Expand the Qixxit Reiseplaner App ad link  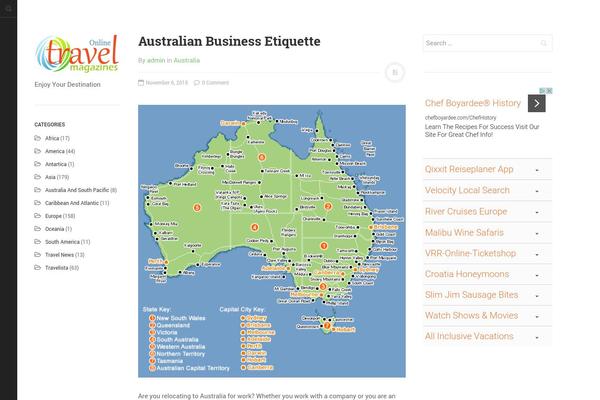point(488,169)
